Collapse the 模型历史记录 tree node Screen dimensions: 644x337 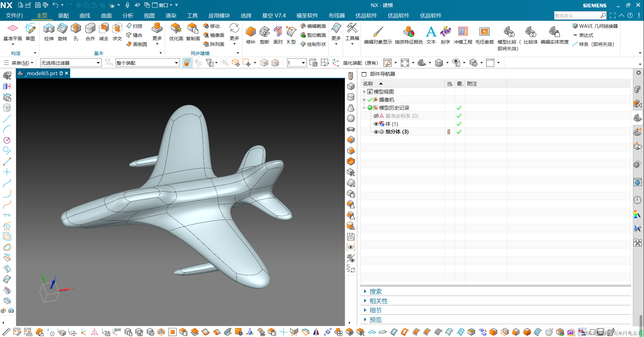(x=364, y=108)
